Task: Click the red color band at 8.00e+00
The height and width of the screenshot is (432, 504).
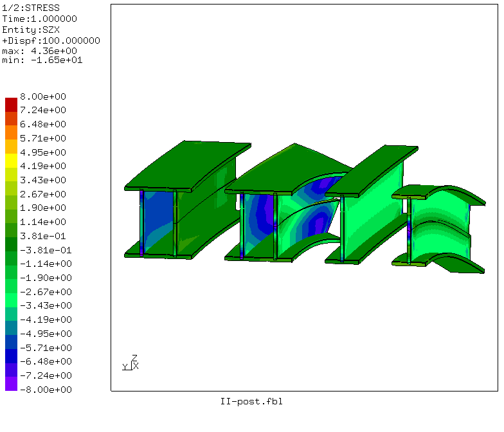Action: click(x=12, y=104)
